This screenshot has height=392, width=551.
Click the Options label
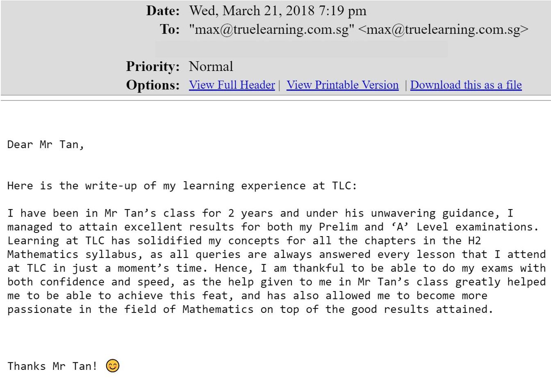coord(153,85)
